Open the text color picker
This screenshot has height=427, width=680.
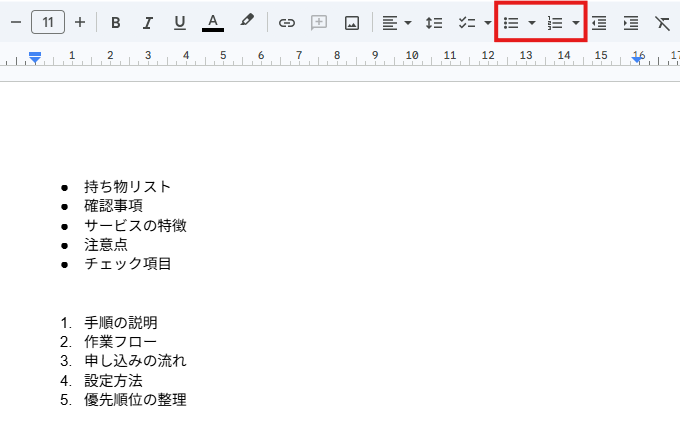coord(213,23)
